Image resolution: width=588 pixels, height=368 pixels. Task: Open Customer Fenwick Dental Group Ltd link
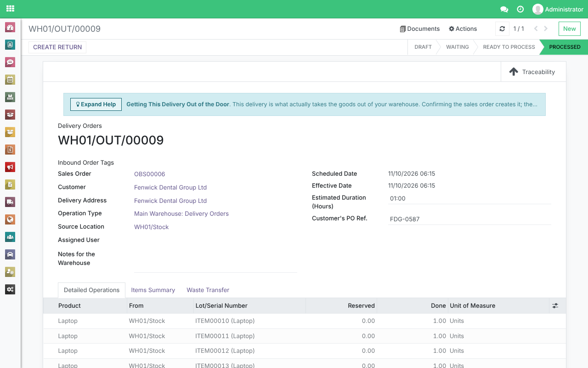click(170, 188)
